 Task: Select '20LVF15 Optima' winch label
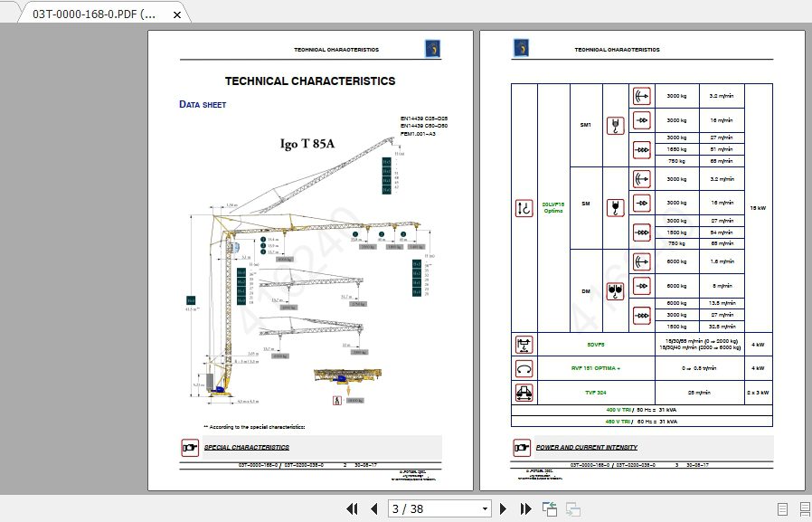(x=553, y=208)
